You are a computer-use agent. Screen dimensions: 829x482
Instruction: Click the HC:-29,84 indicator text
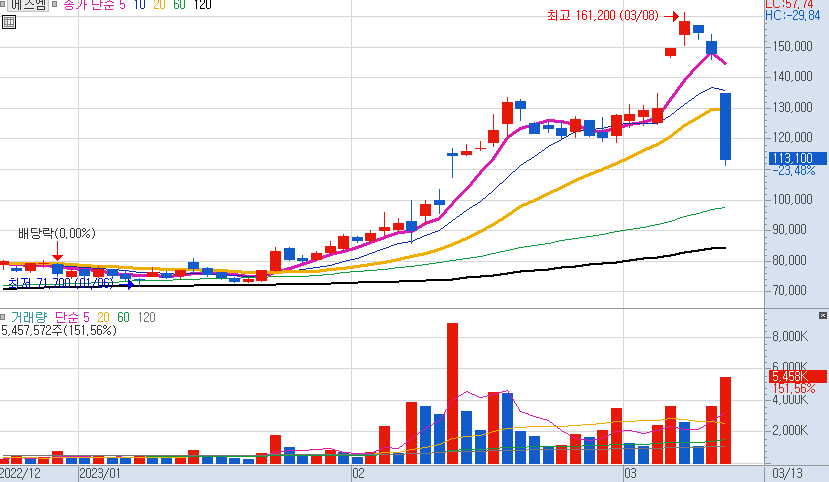(x=793, y=15)
